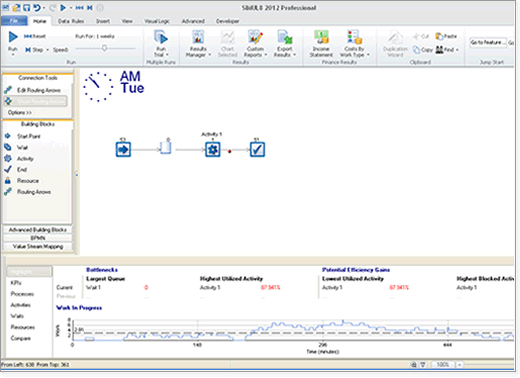The width and height of the screenshot is (520, 378).
Task: Adjust the simulation Speed slider handle
Action: click(x=104, y=48)
